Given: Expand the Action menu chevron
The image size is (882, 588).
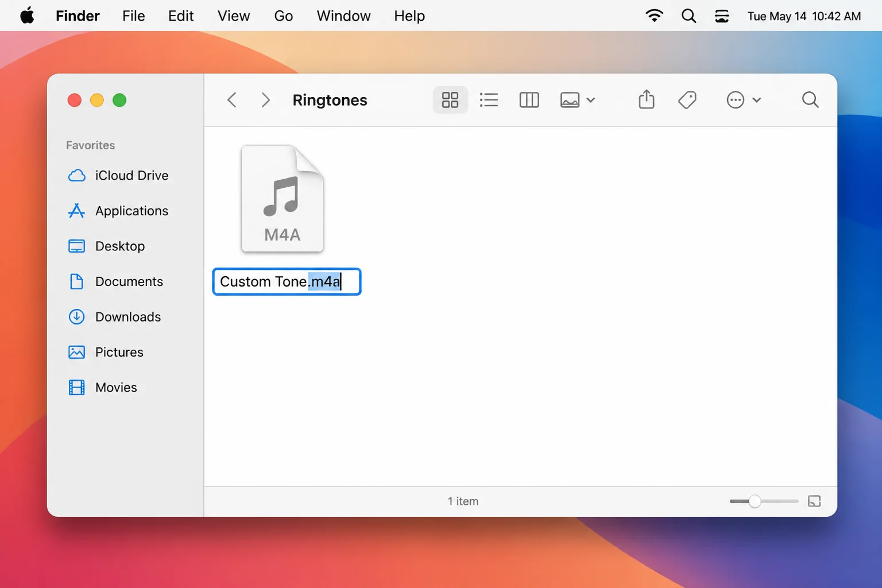Looking at the screenshot, I should click(757, 100).
